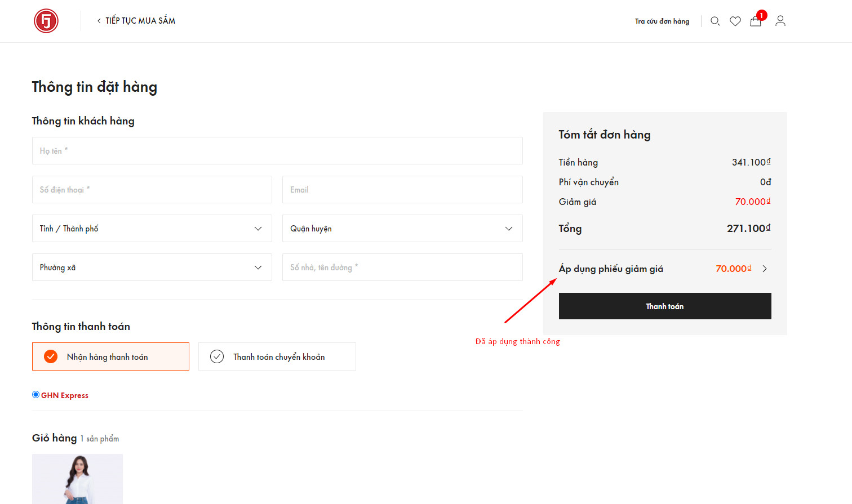This screenshot has width=852, height=504.
Task: Open the user account icon
Action: pos(780,21)
